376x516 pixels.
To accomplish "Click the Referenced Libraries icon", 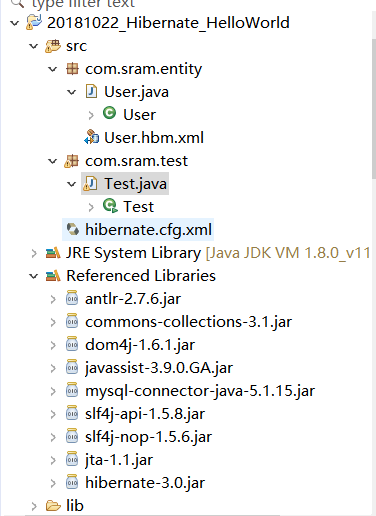I will (x=53, y=276).
